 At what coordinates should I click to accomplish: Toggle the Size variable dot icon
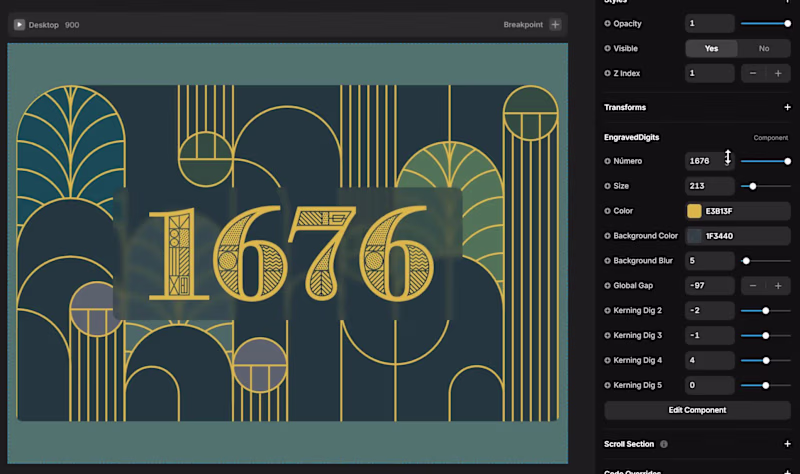pos(607,186)
